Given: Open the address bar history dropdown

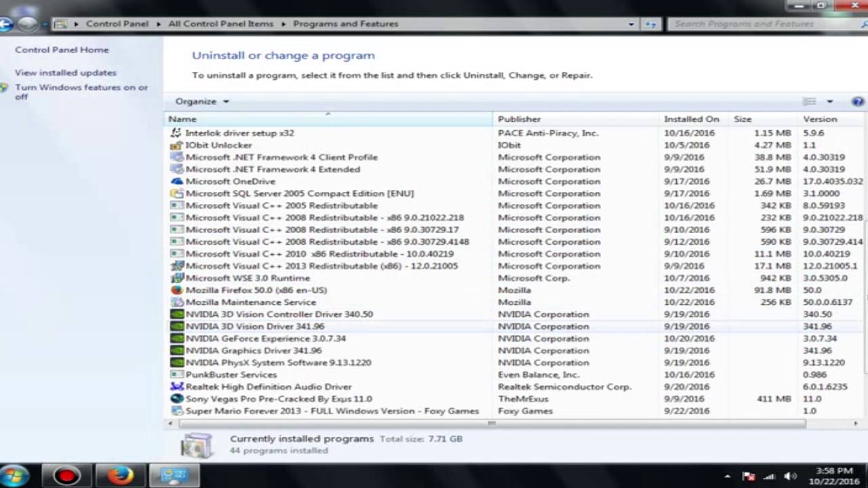Looking at the screenshot, I should click(x=631, y=24).
